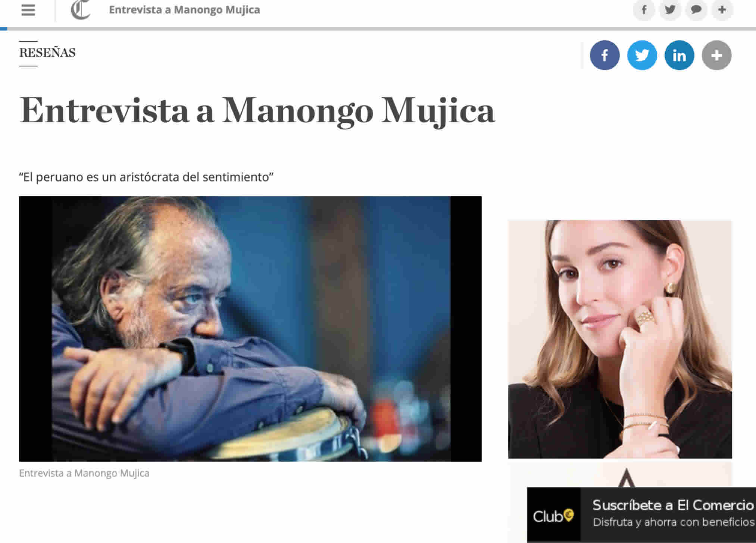
Task: Click the second ad below jewelry banner
Action: (620, 475)
